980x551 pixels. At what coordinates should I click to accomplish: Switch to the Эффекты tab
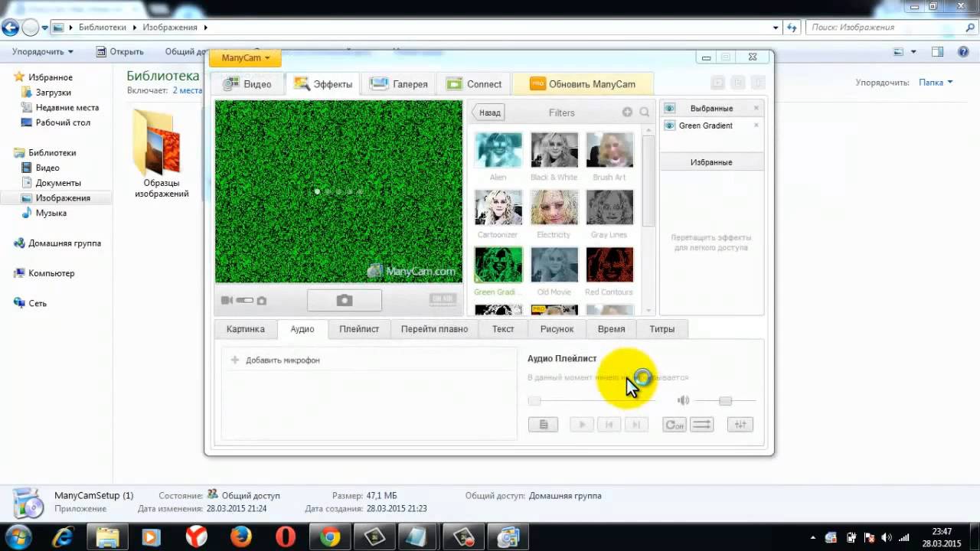(323, 84)
